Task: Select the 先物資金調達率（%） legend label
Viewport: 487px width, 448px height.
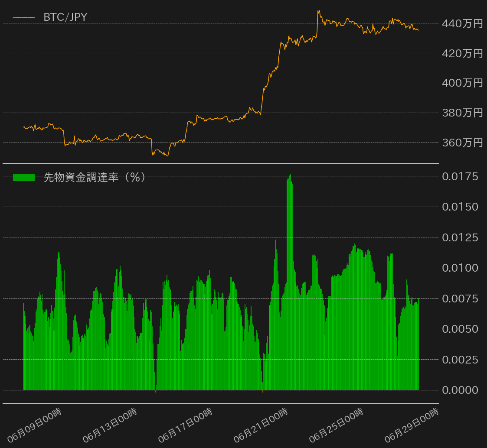Action: (95, 177)
